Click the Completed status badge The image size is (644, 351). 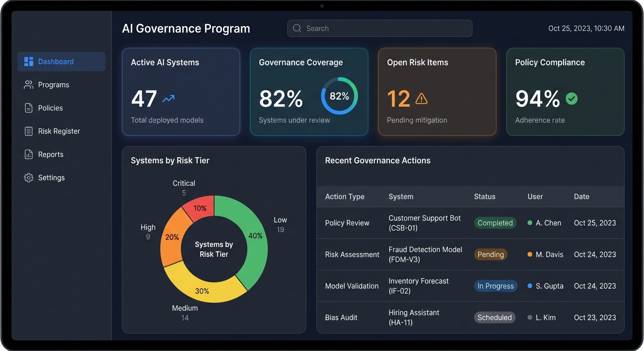495,223
